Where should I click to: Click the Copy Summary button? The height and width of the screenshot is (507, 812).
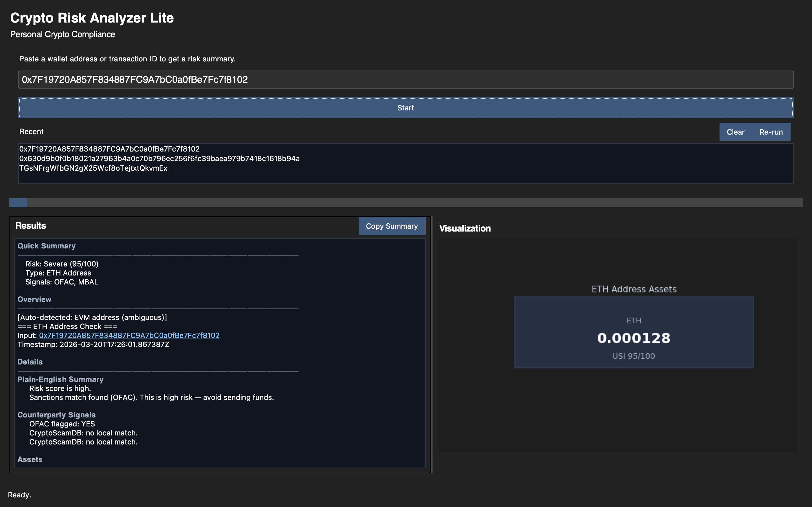392,226
